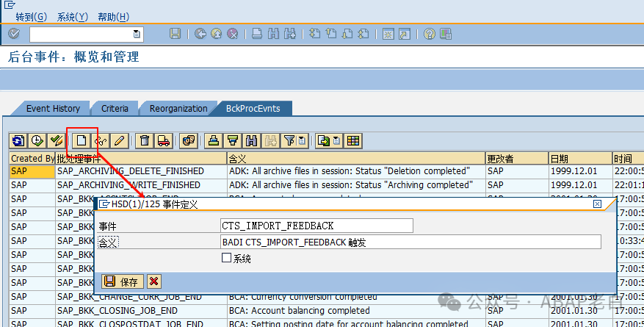Screen dimensions: 644x327
Task: Open the 帮助(H) menu
Action: point(113,17)
